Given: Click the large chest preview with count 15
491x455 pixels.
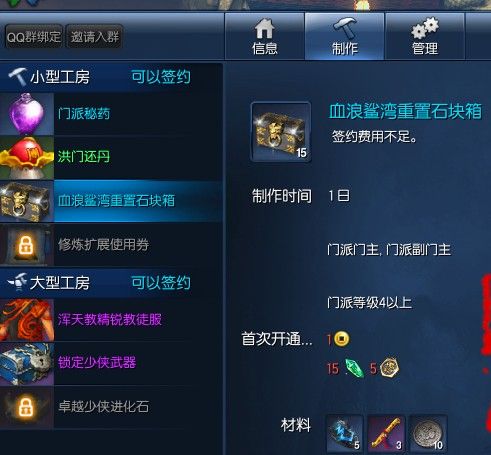Looking at the screenshot, I should point(281,132).
